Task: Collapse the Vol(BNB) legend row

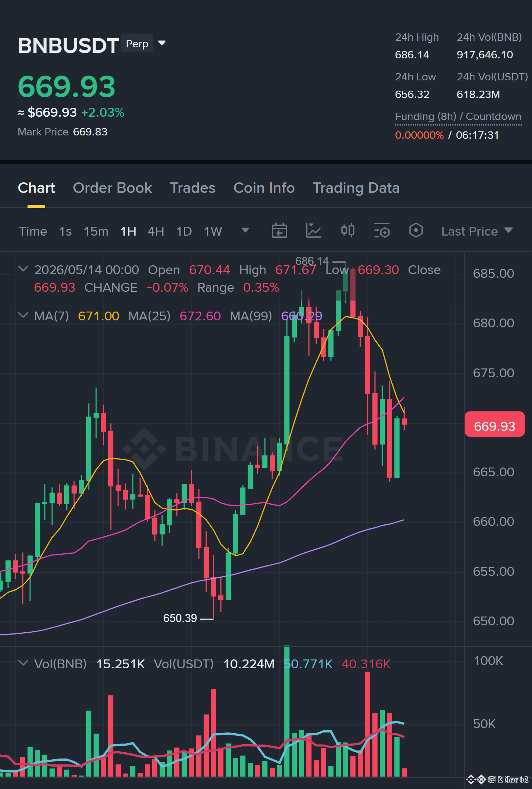Action: click(23, 663)
